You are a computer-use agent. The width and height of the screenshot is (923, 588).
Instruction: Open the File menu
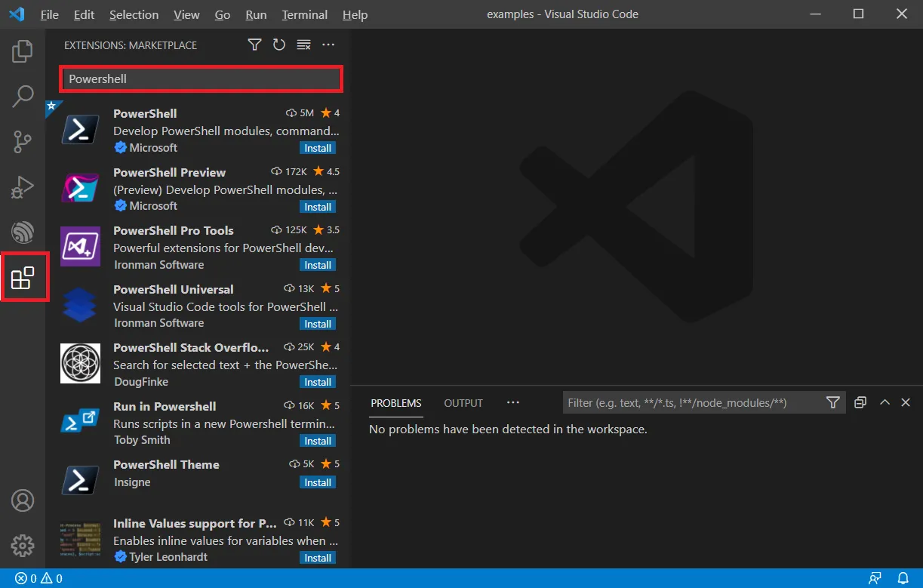point(49,14)
